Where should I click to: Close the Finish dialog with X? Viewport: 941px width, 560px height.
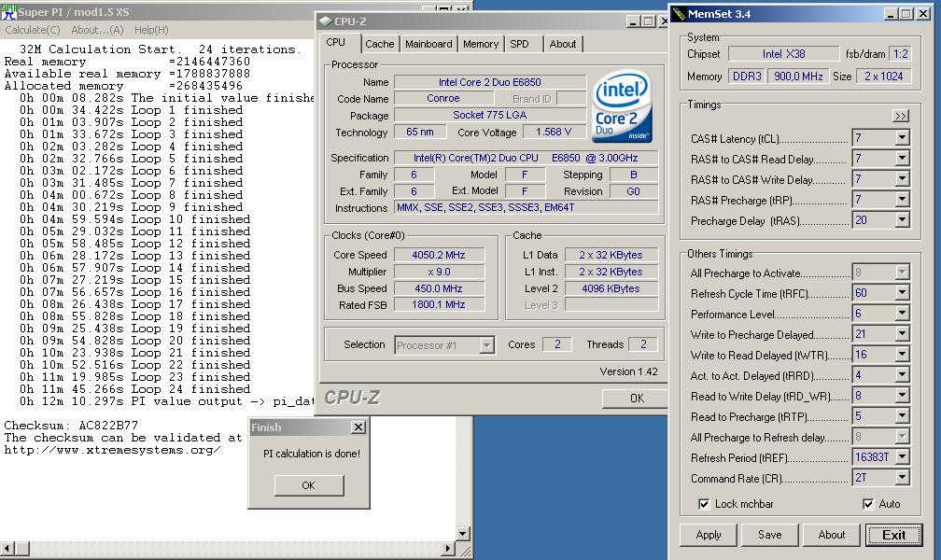(x=358, y=427)
